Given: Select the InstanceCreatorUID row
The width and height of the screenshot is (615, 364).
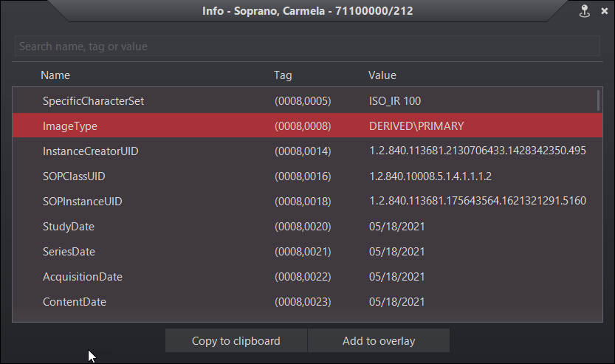Looking at the screenshot, I should click(x=91, y=151).
